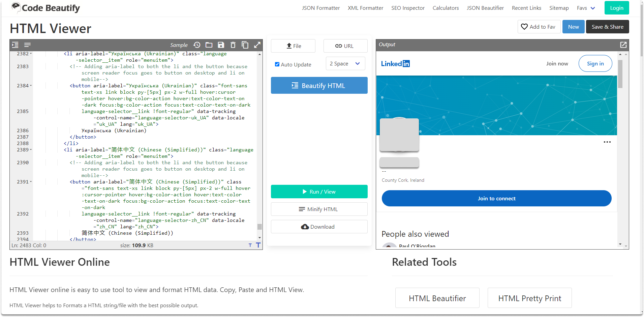
Task: Click the open folder icon in editor toolbar
Action: [209, 45]
